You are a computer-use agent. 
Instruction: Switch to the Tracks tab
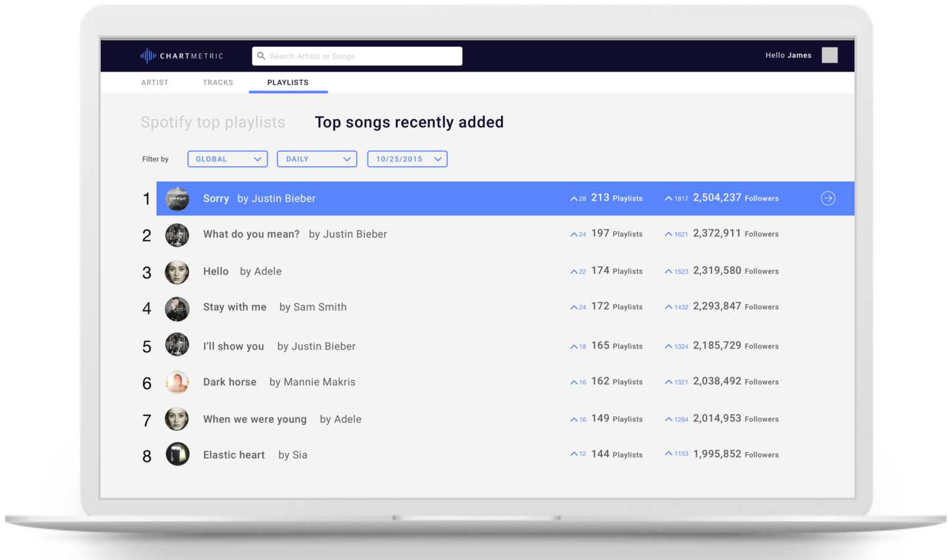click(218, 82)
